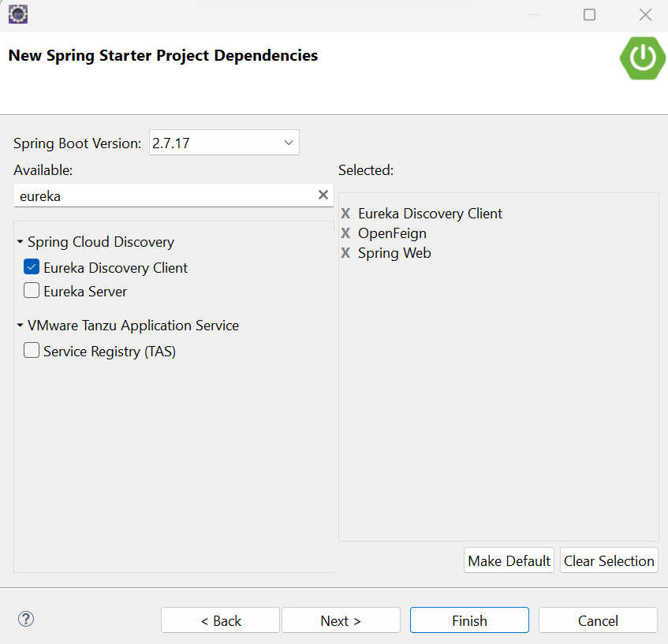Click the Service Registry (TAS) label
668x644 pixels.
tap(110, 352)
